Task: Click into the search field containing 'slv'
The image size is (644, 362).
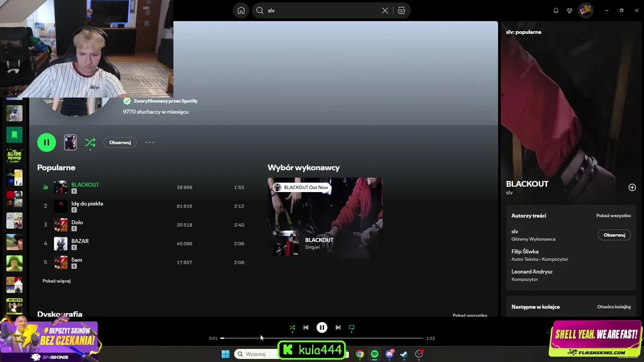Action: [322, 11]
